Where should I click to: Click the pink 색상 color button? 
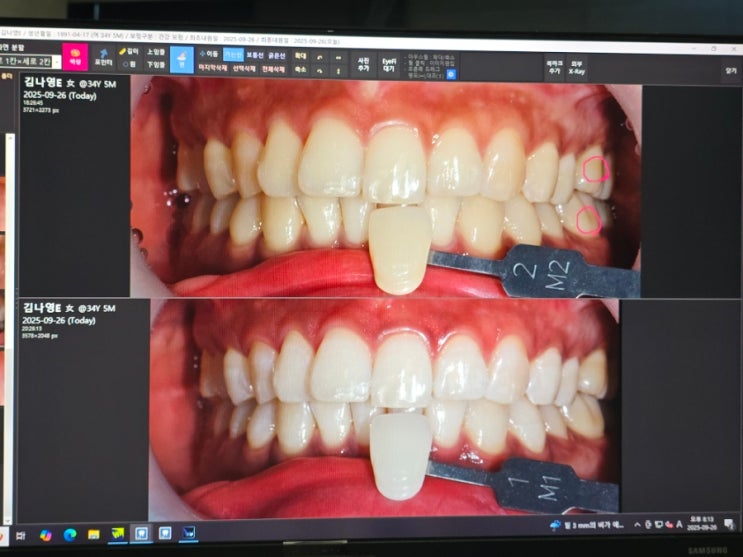point(75,57)
